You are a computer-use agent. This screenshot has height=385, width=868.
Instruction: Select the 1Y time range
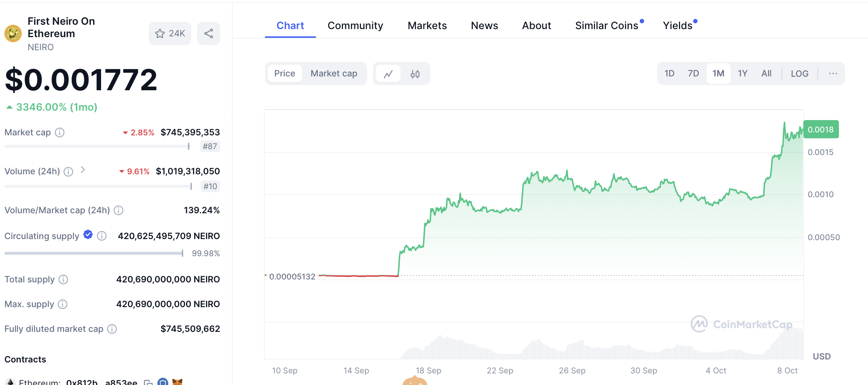[742, 74]
